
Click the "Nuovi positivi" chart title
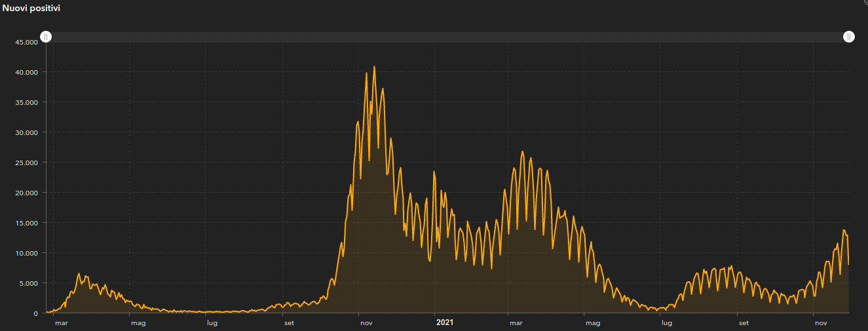click(x=32, y=8)
